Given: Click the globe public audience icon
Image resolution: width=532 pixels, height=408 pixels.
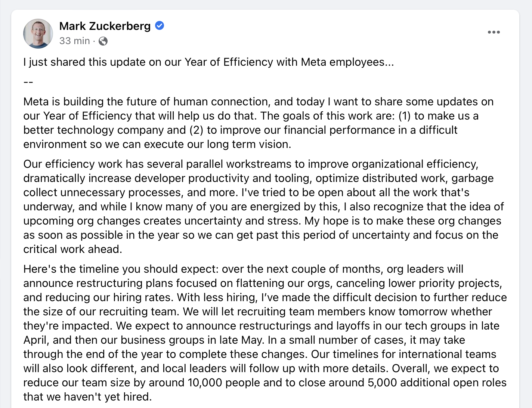Looking at the screenshot, I should [103, 41].
